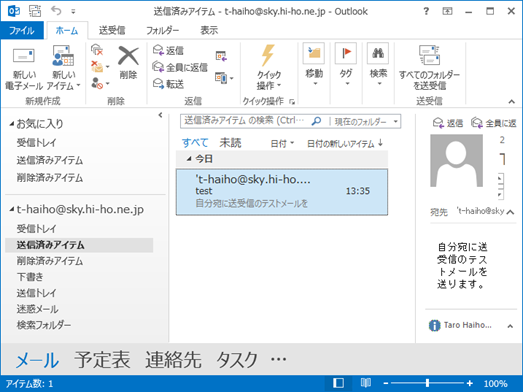
Task: Click the 送信済みアイテム search box
Action: (x=244, y=121)
